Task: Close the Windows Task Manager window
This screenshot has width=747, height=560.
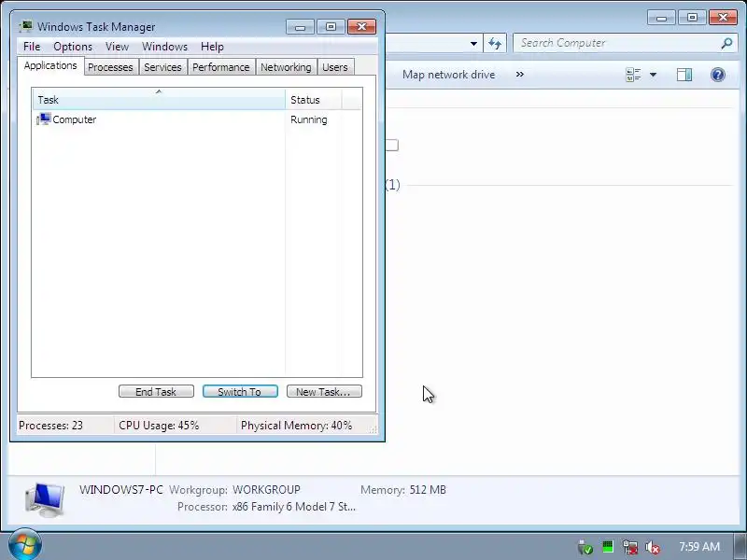Action: [361, 27]
